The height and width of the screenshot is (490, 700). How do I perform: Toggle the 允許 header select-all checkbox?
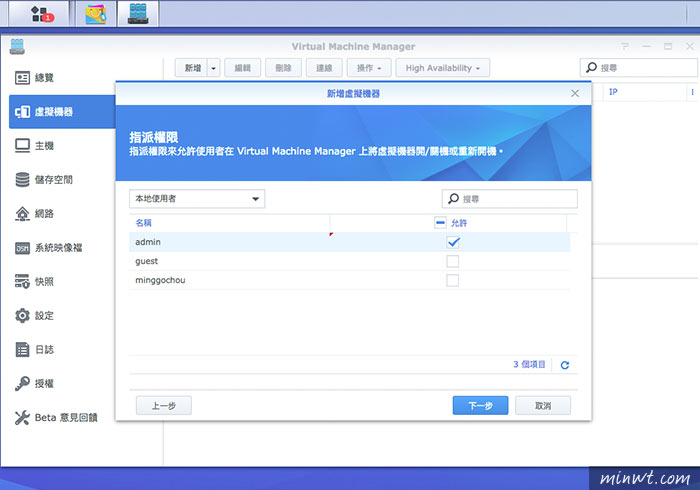pyautogui.click(x=440, y=222)
